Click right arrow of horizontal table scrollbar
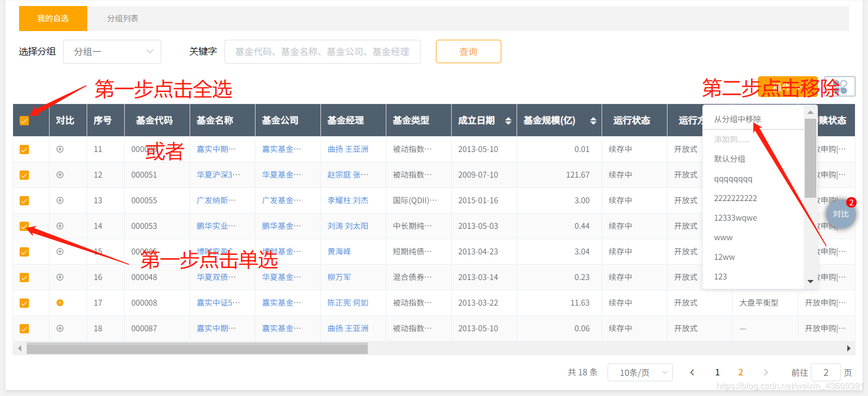868x396 pixels. (848, 348)
